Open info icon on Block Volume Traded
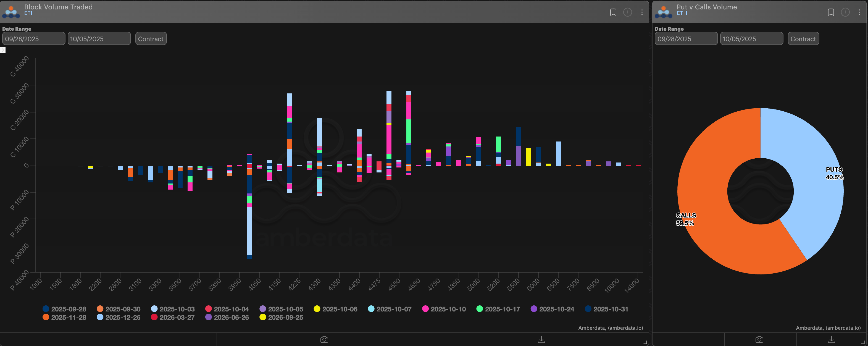The image size is (868, 346). [627, 12]
